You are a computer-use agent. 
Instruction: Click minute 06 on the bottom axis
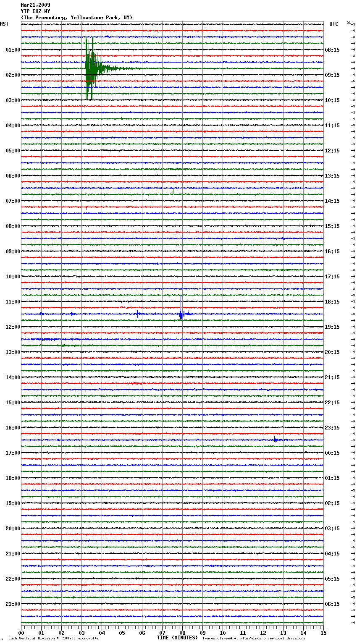[x=142, y=633]
